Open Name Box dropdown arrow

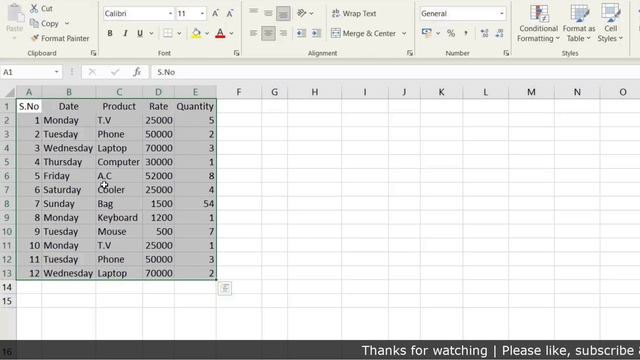point(56,72)
